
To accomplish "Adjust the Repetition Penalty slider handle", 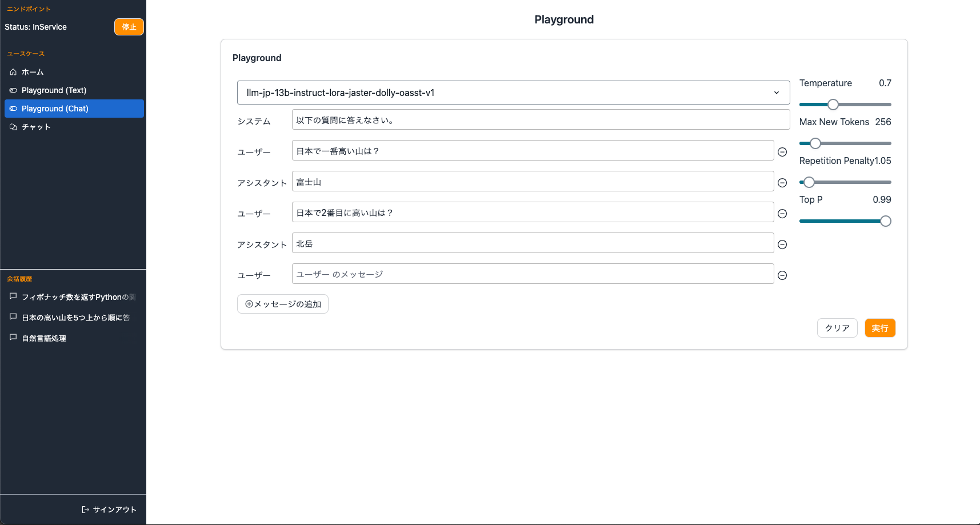I will click(809, 182).
